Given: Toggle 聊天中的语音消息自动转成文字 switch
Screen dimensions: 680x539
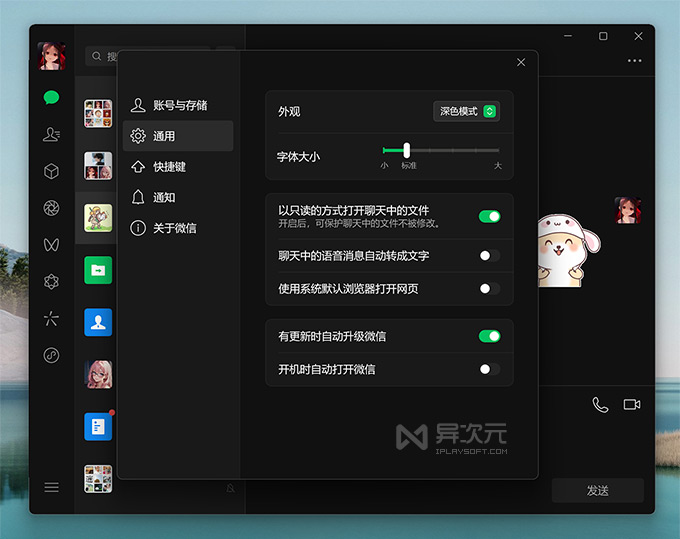Looking at the screenshot, I should click(x=490, y=255).
